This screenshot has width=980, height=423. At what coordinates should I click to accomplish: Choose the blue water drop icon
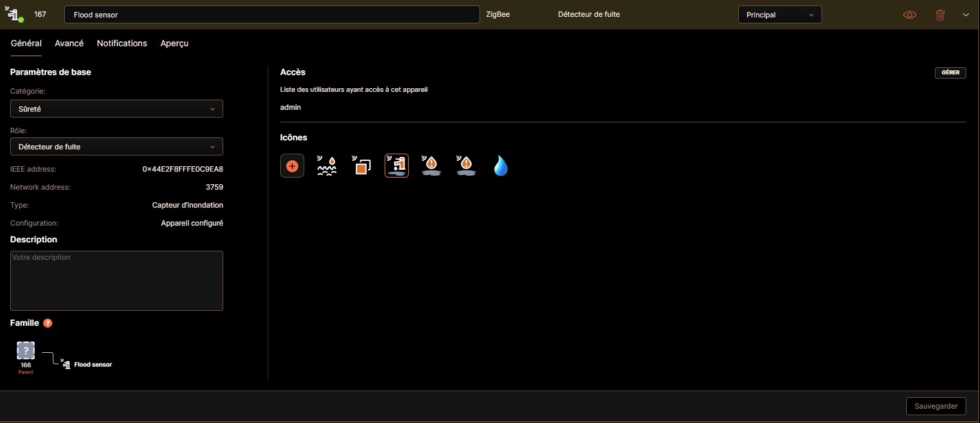501,166
